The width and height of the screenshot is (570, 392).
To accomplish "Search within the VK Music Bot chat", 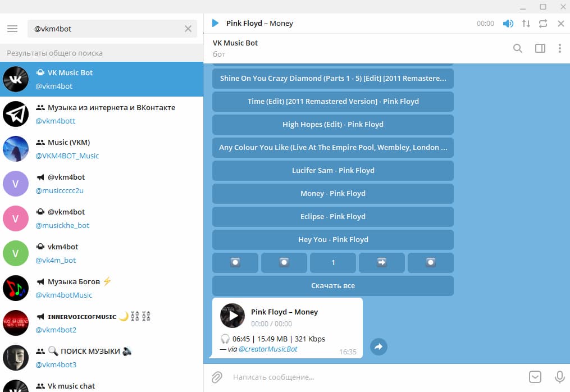I will point(518,48).
